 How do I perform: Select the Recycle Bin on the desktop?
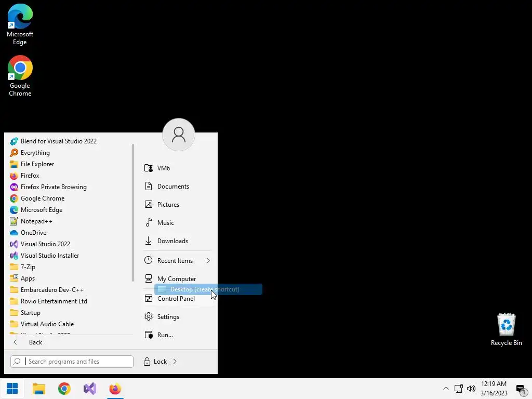click(x=506, y=329)
